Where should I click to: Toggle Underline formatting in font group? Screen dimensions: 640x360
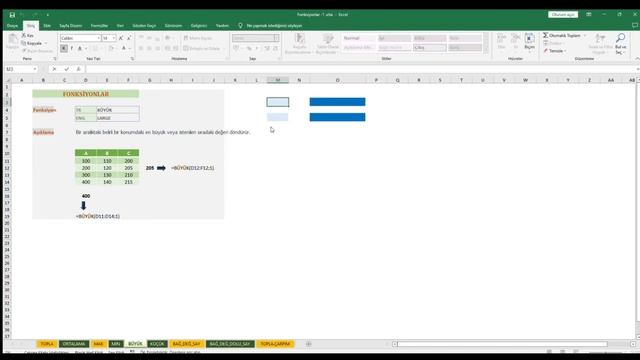tap(80, 49)
